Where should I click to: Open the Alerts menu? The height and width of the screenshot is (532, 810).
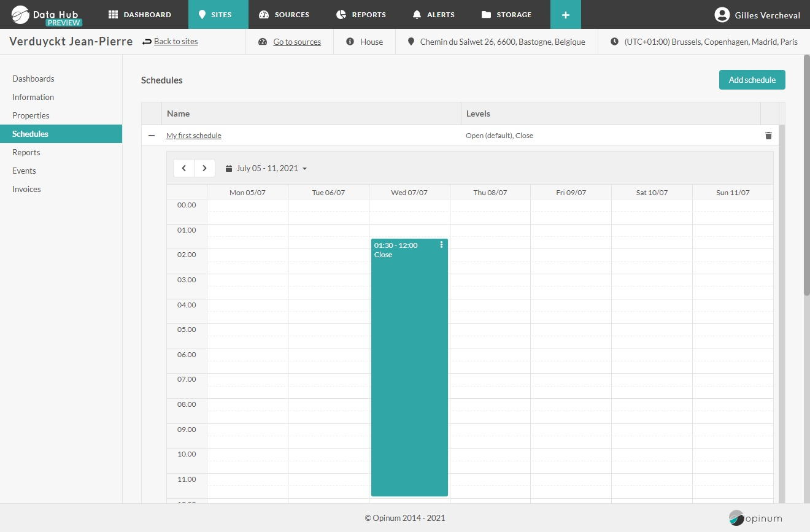pos(433,15)
